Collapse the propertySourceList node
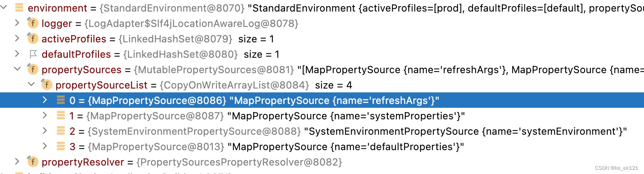The height and width of the screenshot is (174, 644). (x=31, y=85)
